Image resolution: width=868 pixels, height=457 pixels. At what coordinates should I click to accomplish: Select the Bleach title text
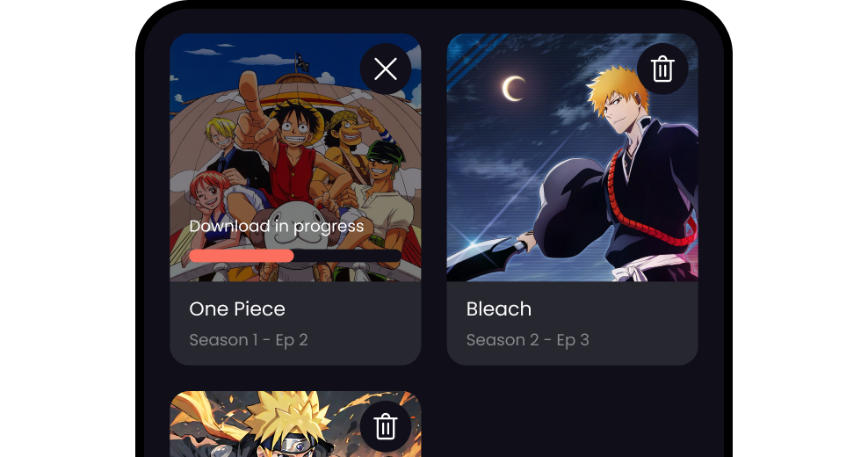click(499, 308)
